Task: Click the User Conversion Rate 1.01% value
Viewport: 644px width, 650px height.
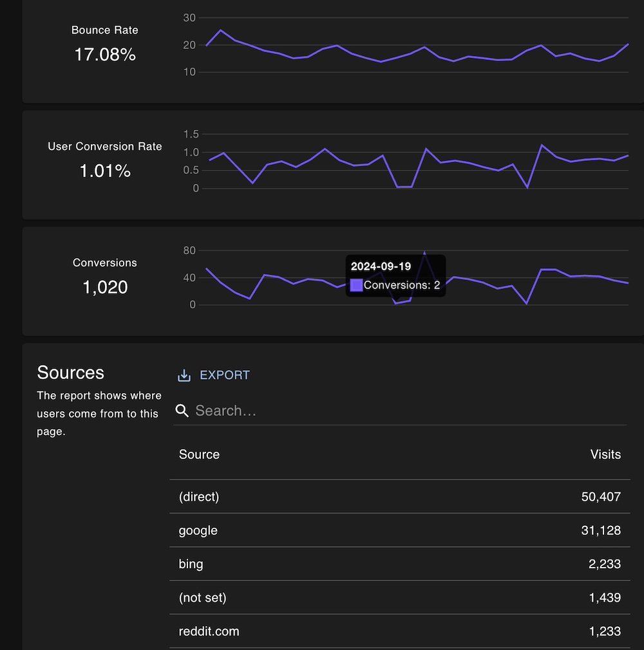Action: pos(105,171)
